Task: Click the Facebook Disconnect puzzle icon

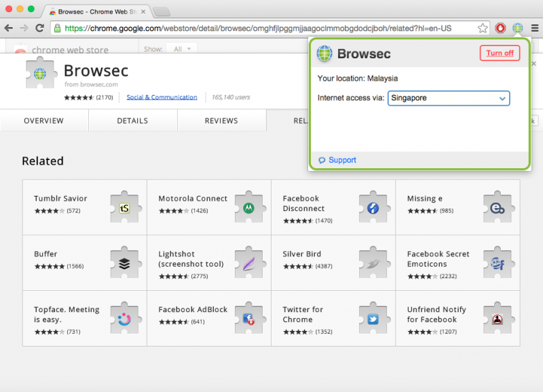Action: point(374,207)
